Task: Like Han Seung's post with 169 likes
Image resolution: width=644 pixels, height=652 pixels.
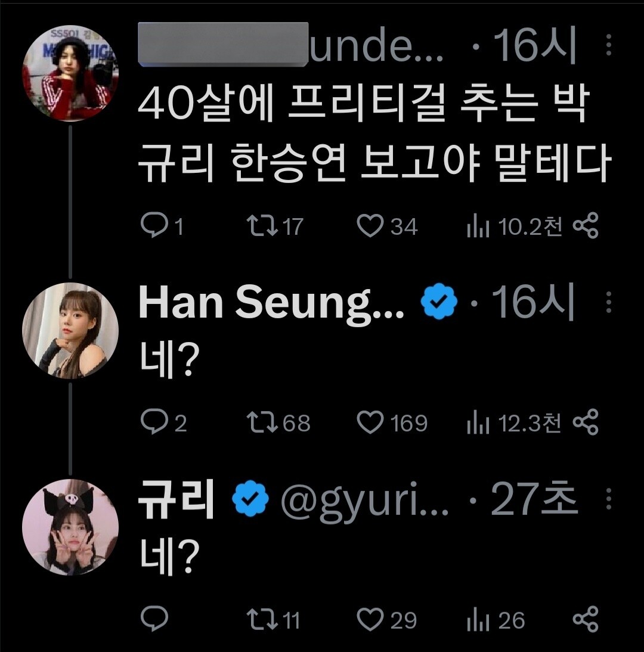Action: coord(370,423)
